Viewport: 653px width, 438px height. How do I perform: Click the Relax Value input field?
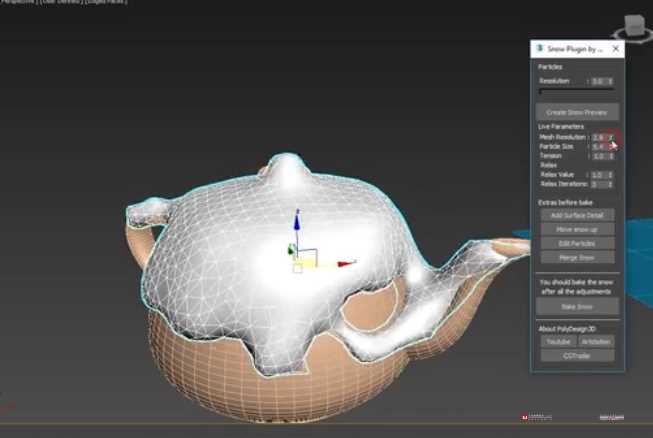[598, 175]
